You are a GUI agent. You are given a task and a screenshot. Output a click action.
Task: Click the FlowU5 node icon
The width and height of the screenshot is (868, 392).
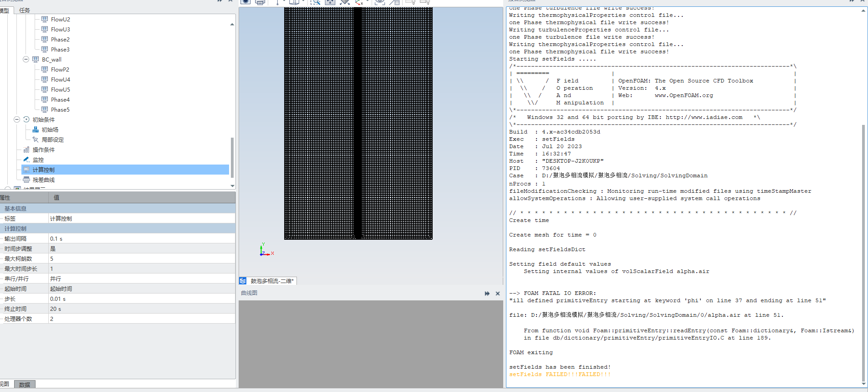(45, 89)
